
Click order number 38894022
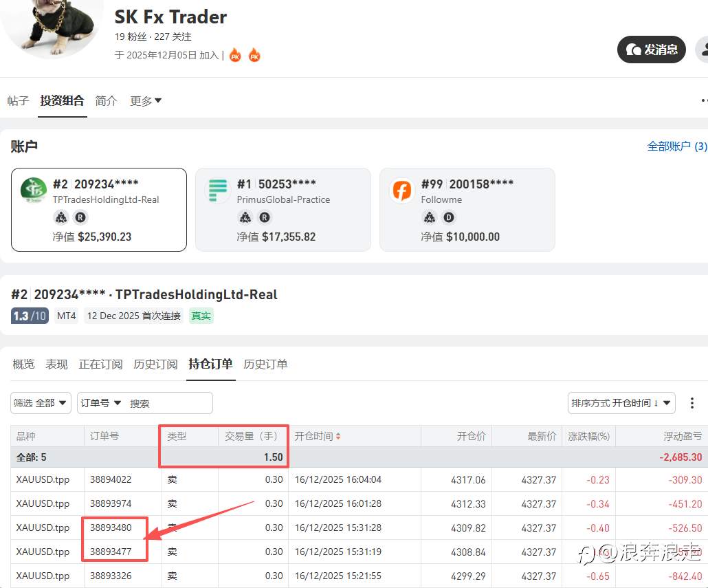(111, 479)
